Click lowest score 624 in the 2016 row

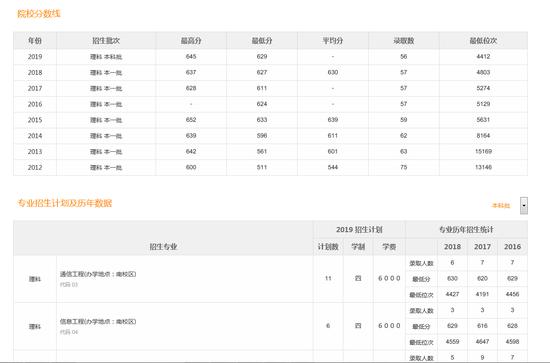[x=262, y=104]
